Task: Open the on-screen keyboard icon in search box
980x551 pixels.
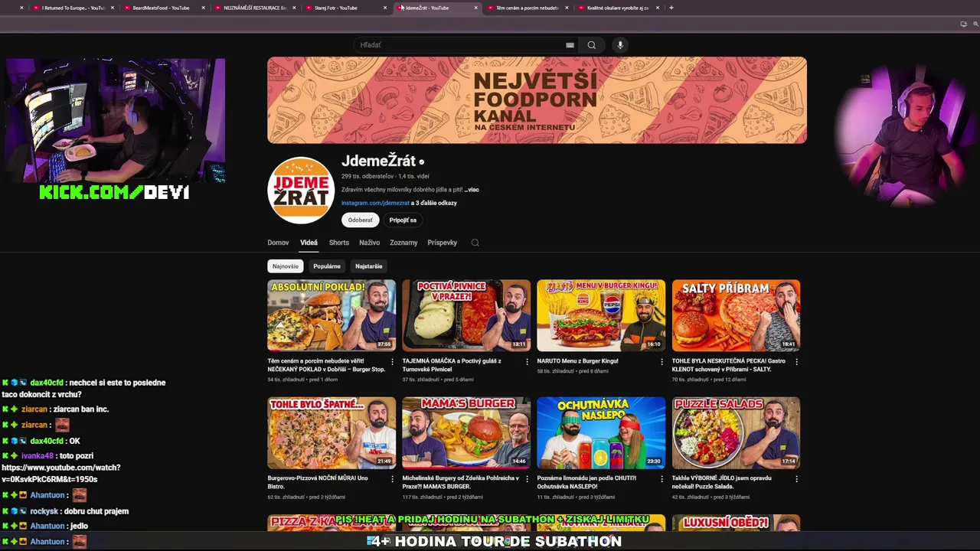Action: tap(570, 45)
